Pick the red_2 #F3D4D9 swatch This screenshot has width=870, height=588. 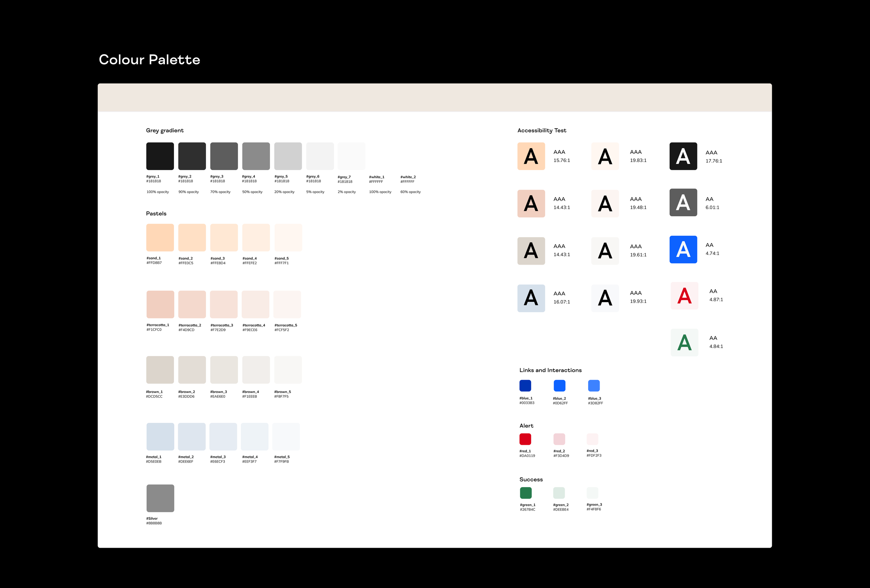(x=559, y=439)
